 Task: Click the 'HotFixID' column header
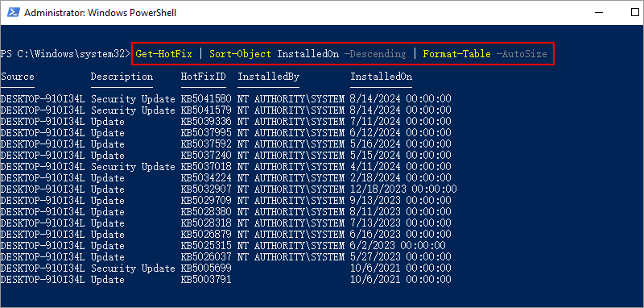click(x=204, y=77)
